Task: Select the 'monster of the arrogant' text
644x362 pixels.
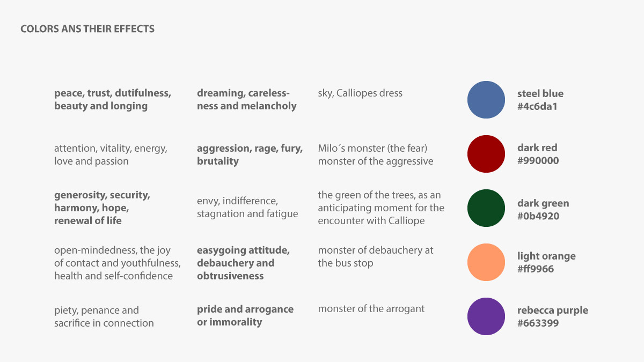Action: click(x=371, y=308)
